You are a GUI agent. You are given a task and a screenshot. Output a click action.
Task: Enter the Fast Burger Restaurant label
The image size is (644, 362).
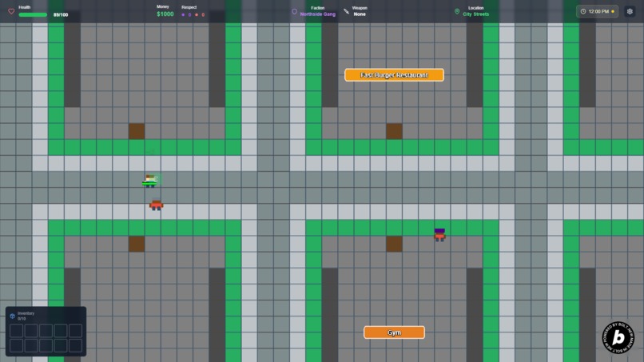394,75
